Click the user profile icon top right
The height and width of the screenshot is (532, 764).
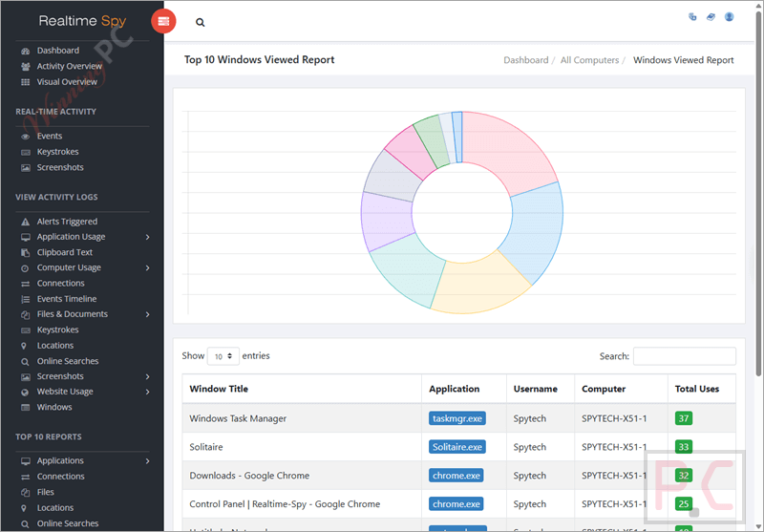point(729,17)
